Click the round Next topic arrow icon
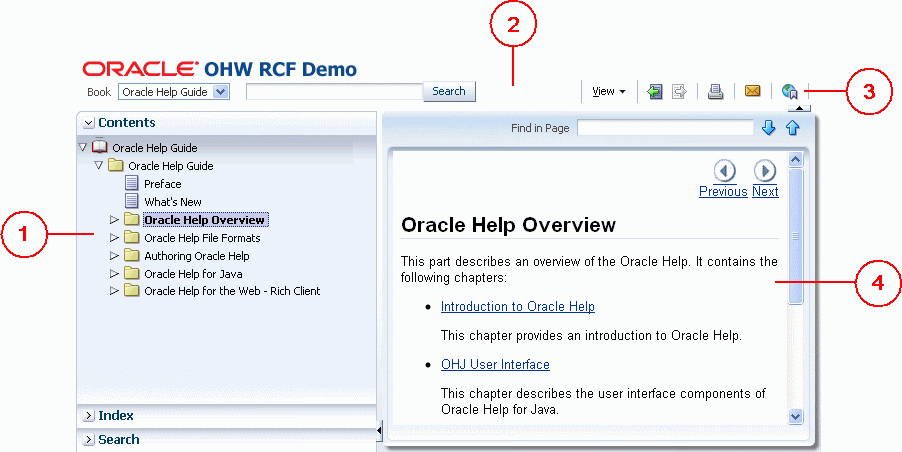Image resolution: width=902 pixels, height=452 pixels. coord(765,171)
